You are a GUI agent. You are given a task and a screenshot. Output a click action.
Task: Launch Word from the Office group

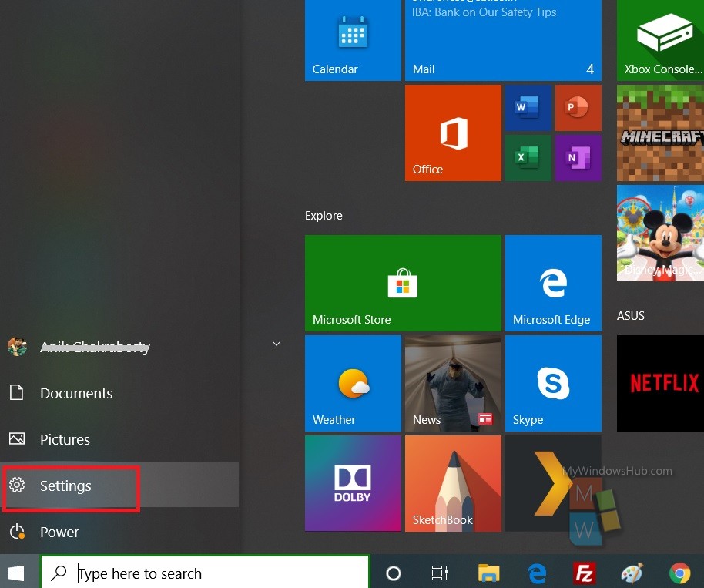tap(528, 108)
